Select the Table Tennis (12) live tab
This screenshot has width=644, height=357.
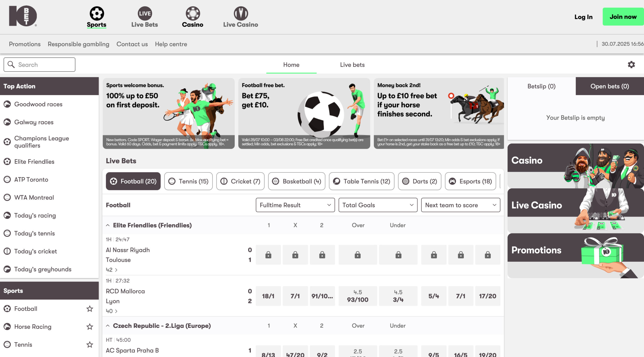click(x=361, y=181)
